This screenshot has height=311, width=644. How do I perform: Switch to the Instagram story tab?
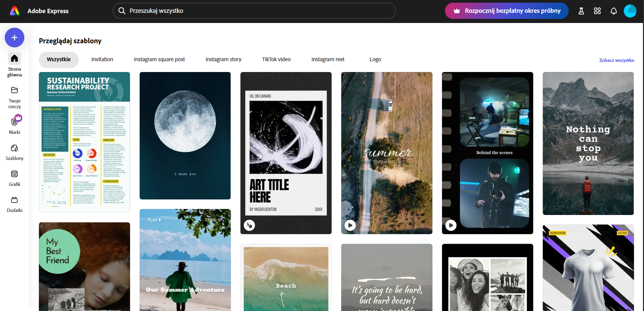(223, 59)
